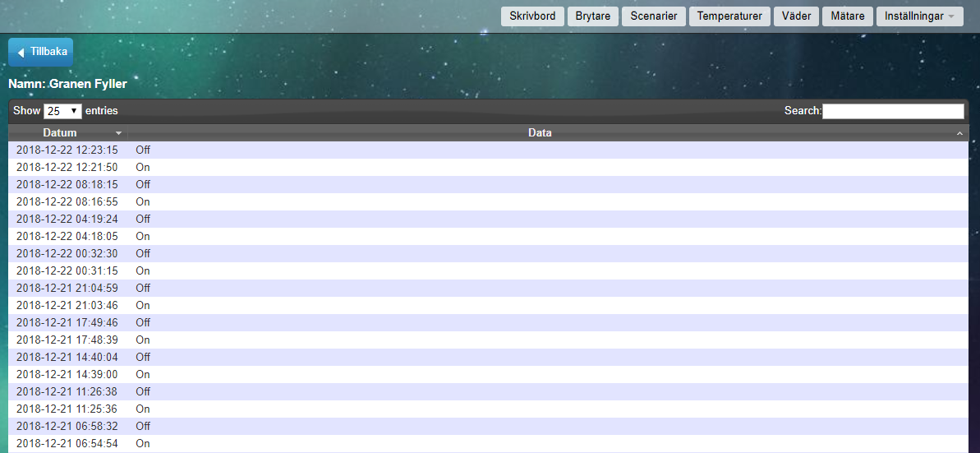The image size is (980, 453).
Task: Go to the Brytare tab
Action: [592, 16]
